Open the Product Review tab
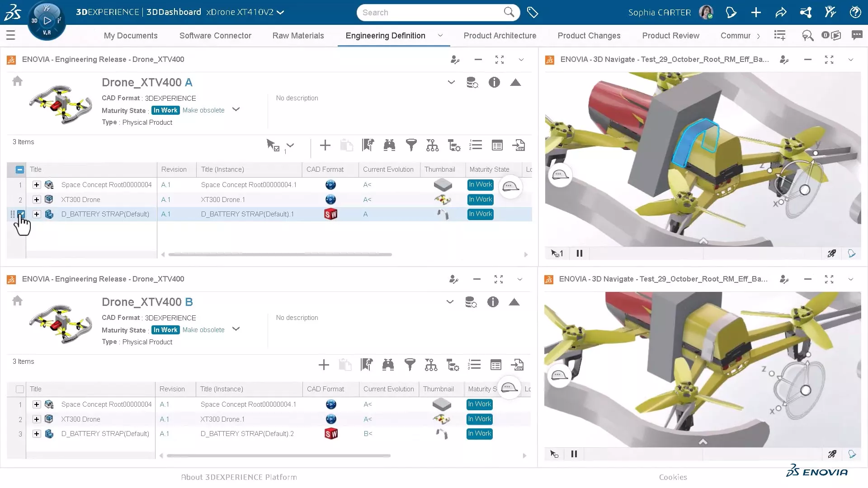 coord(670,36)
